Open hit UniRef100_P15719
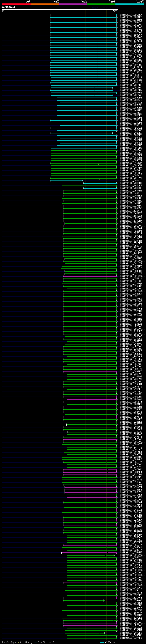The height and width of the screenshot is (644, 146). click(131, 67)
